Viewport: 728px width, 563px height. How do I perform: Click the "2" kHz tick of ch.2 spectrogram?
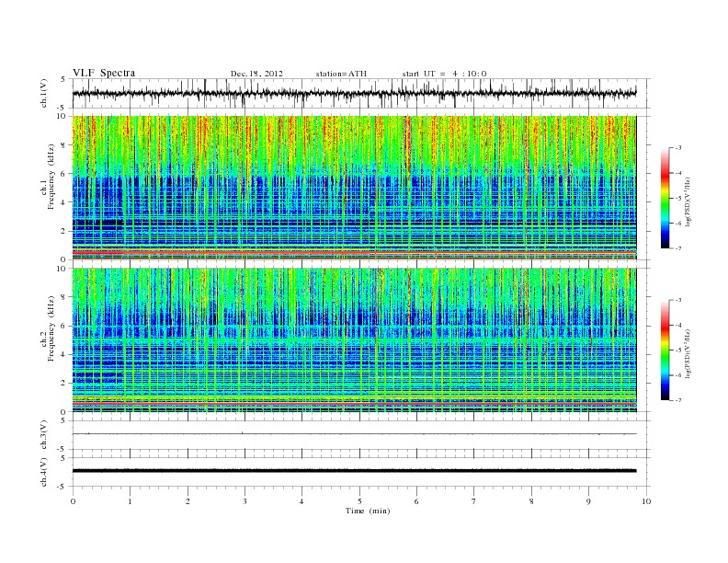(63, 384)
